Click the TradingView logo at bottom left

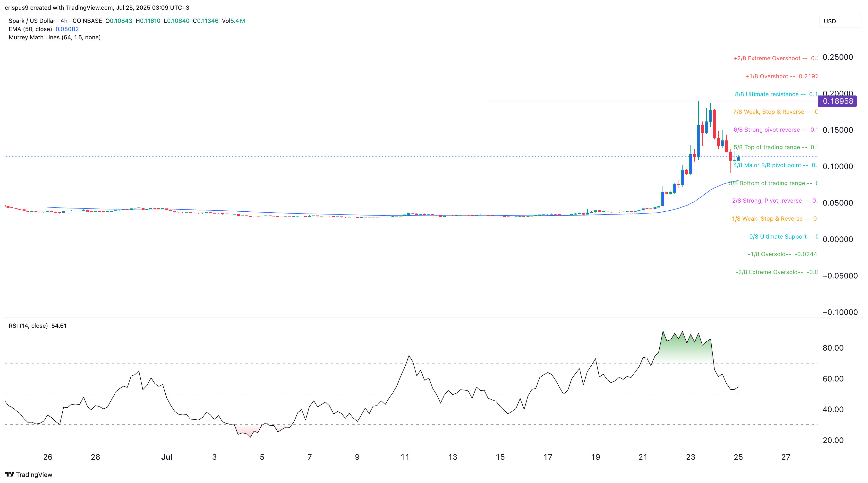pyautogui.click(x=29, y=474)
